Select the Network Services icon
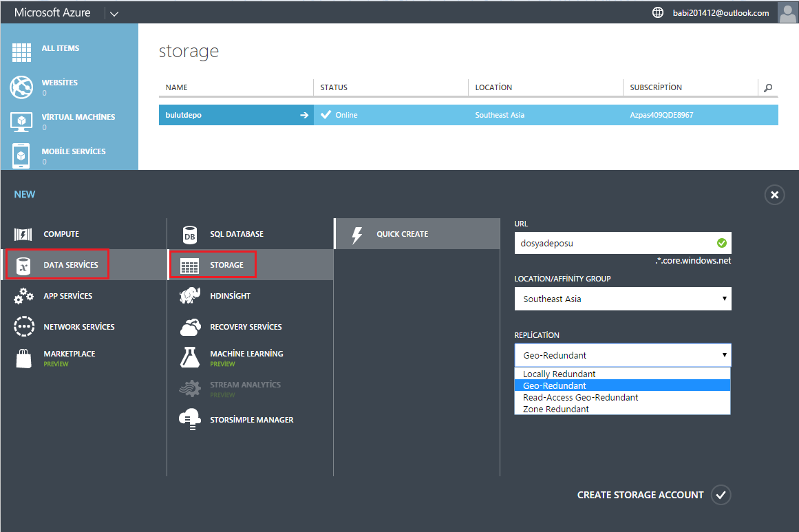 coord(24,327)
